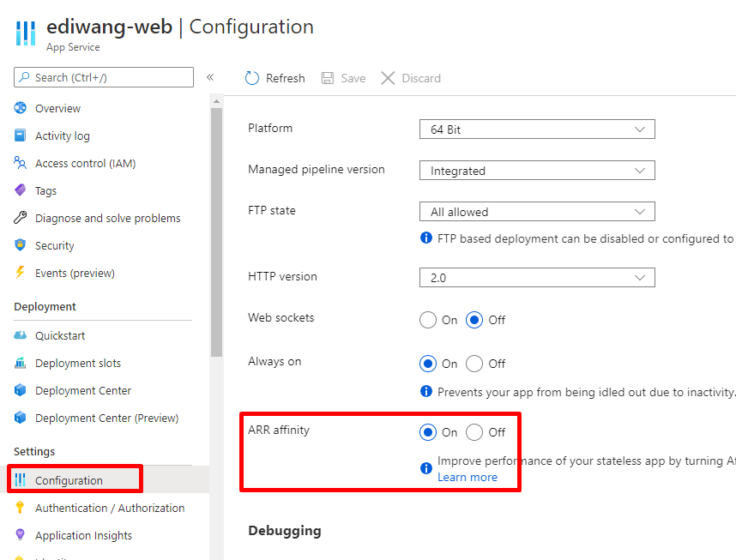Click the FTP state info icon
The image size is (736, 560).
[x=426, y=238]
